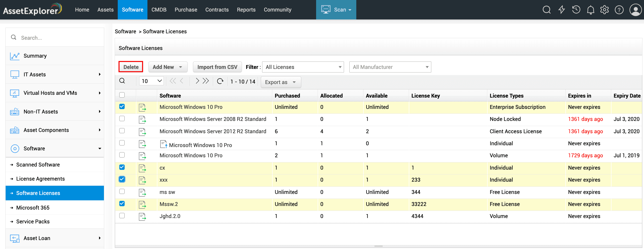Open the settings gear icon

coord(605,10)
